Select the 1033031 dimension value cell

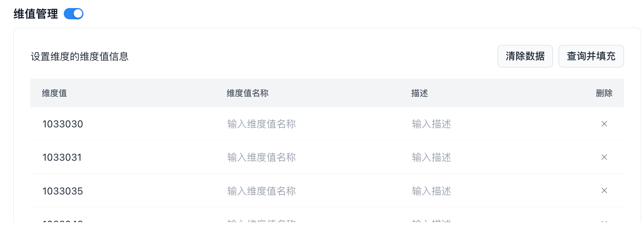[62, 157]
